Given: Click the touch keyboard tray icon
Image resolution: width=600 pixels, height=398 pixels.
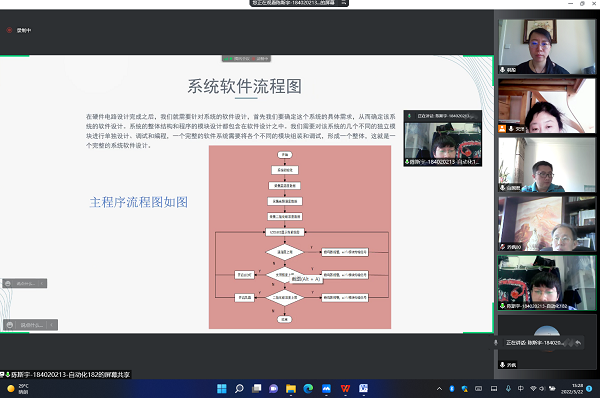Looking at the screenshot, I should pos(478,389).
